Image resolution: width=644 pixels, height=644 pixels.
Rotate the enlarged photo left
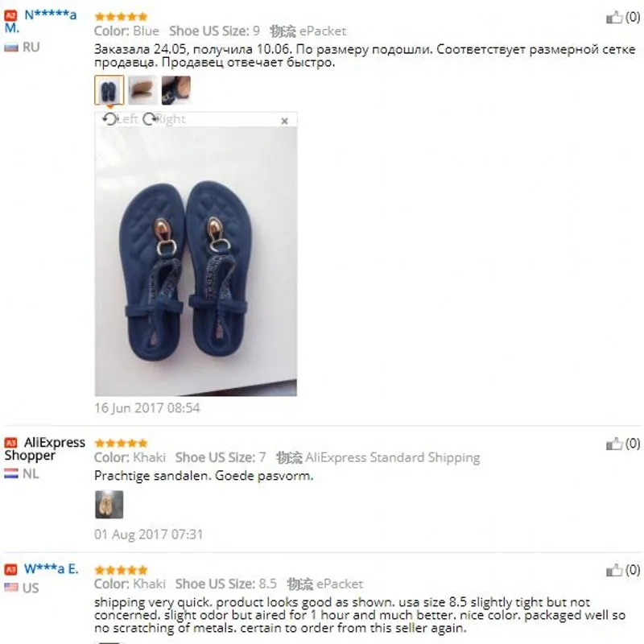click(119, 119)
